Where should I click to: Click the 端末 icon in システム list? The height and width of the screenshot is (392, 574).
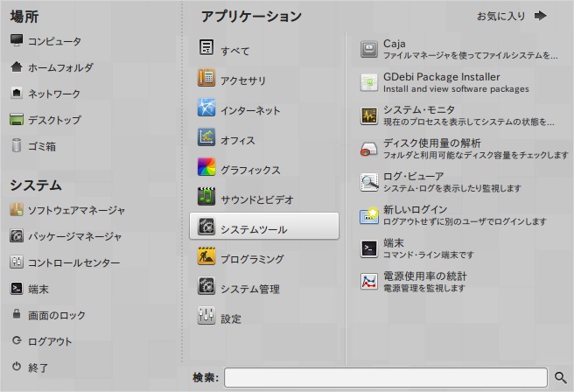(x=17, y=289)
